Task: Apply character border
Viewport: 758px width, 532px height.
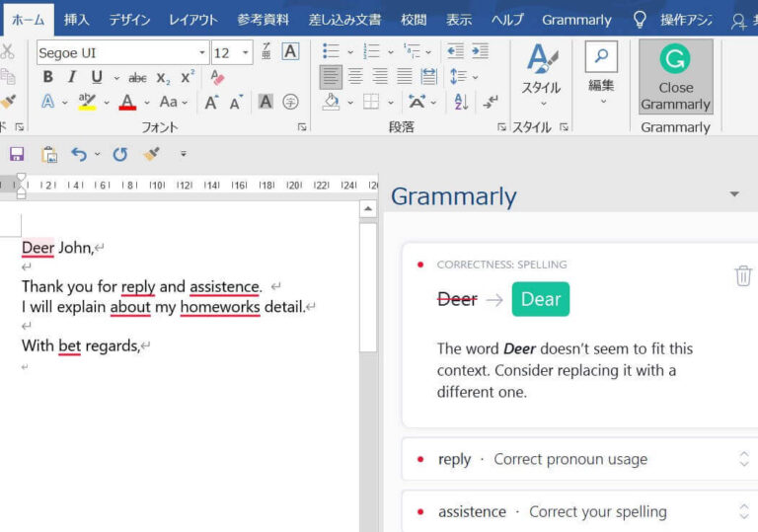Action: click(x=290, y=51)
